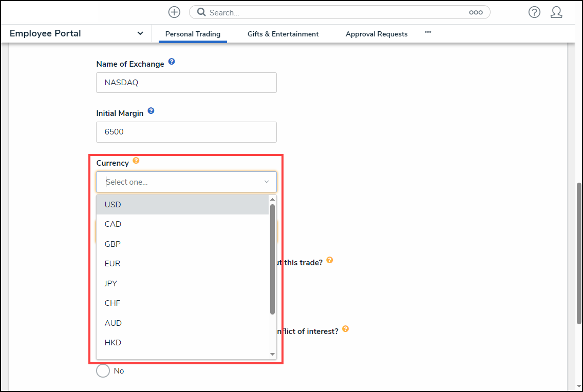583x392 pixels.
Task: Click the Initial Margin input field
Action: tap(186, 132)
